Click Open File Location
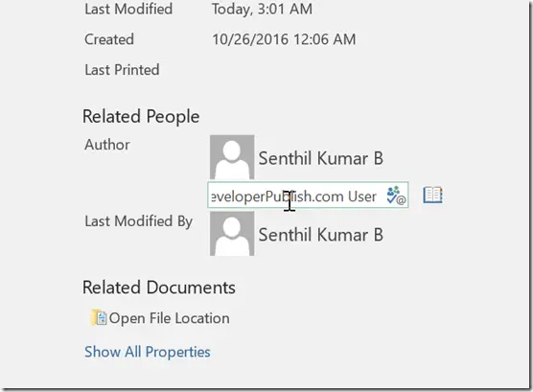The height and width of the screenshot is (392, 533). (x=169, y=318)
